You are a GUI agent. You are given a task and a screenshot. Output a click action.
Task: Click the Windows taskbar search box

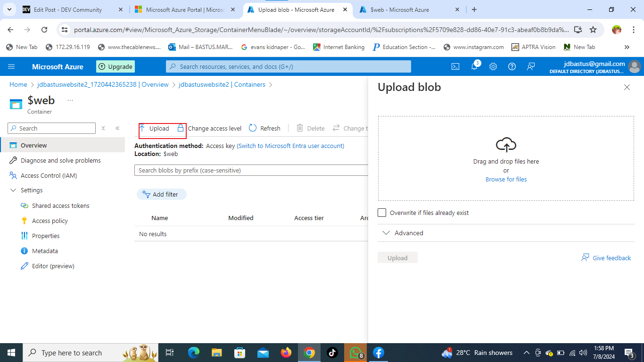[x=90, y=353]
